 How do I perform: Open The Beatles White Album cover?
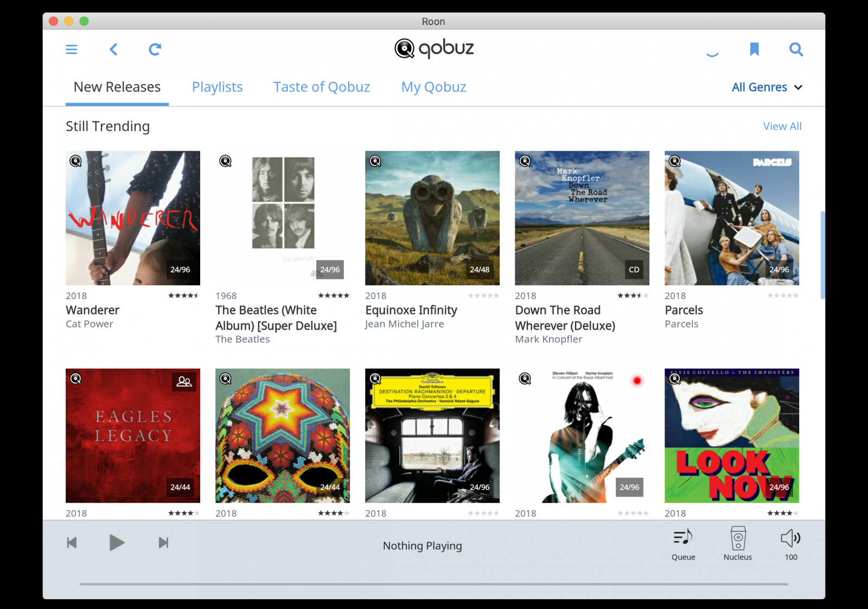283,218
